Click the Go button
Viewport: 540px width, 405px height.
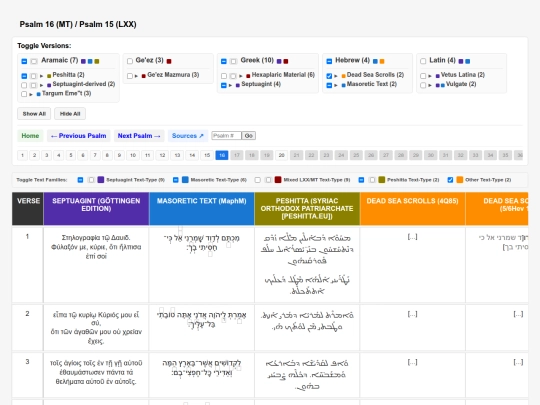tap(249, 136)
